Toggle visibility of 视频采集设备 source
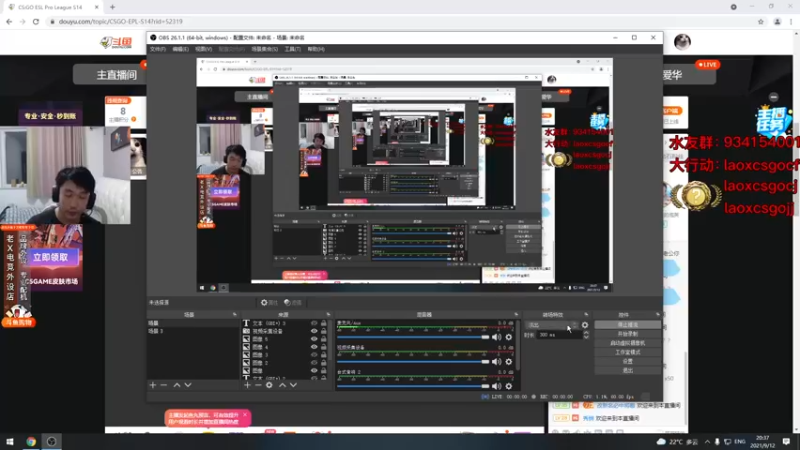The width and height of the screenshot is (800, 450). pos(314,331)
